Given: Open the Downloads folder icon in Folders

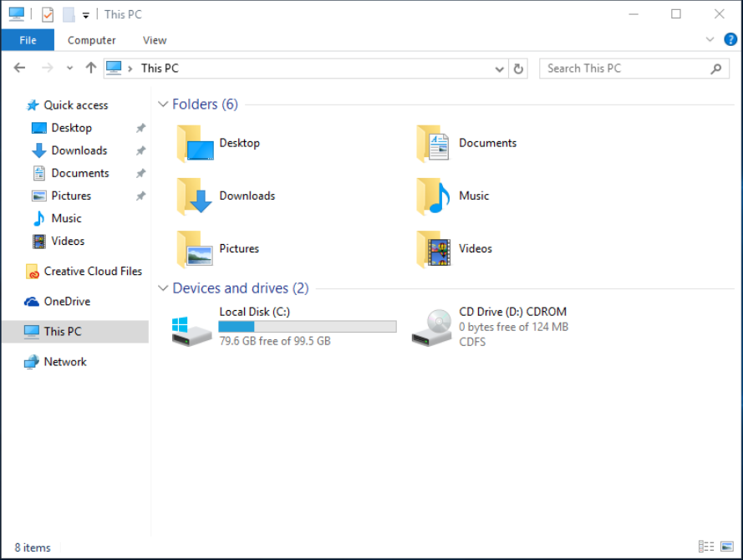Looking at the screenshot, I should (195, 196).
